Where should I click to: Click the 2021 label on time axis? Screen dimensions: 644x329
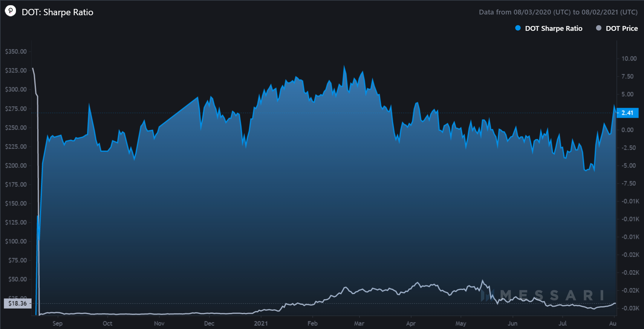point(261,323)
